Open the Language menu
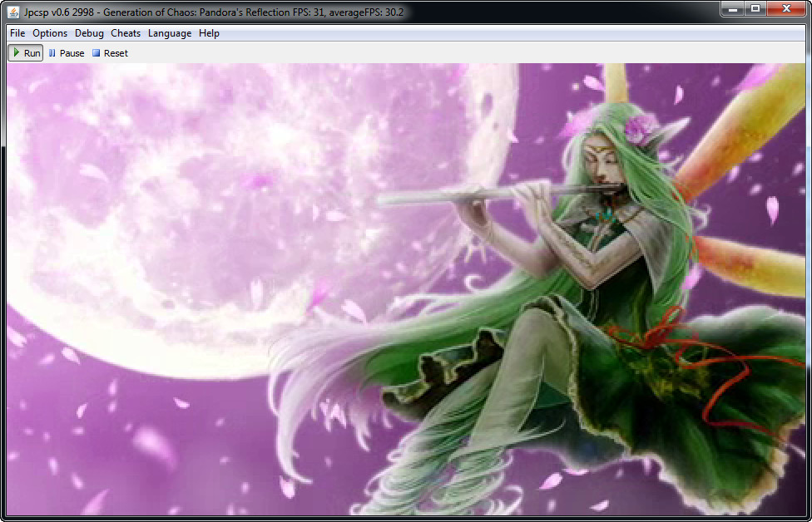 170,33
